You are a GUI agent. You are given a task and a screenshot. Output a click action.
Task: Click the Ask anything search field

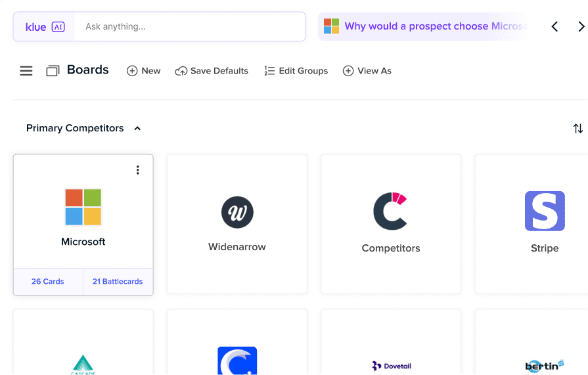pyautogui.click(x=191, y=27)
